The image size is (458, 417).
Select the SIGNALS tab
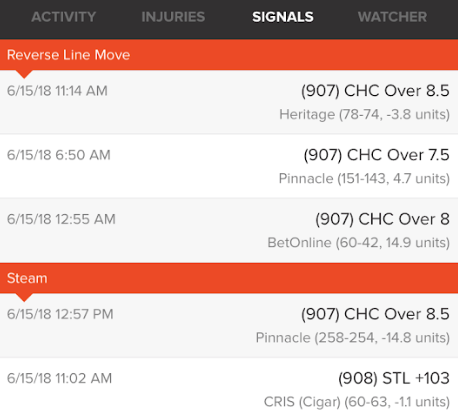point(283,17)
